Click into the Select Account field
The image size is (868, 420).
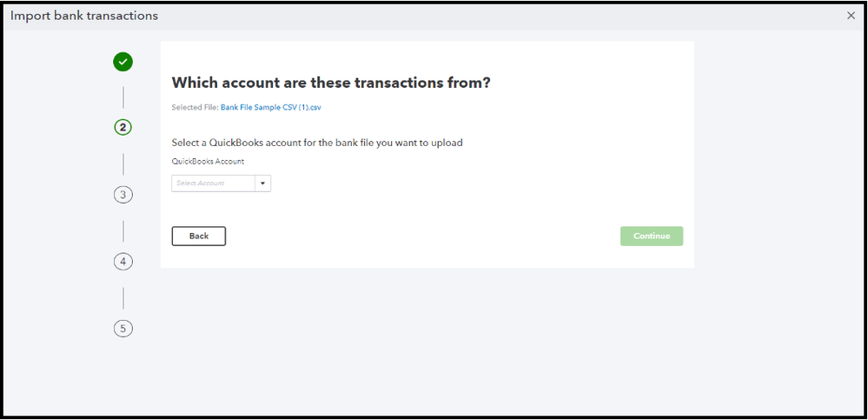click(x=214, y=183)
